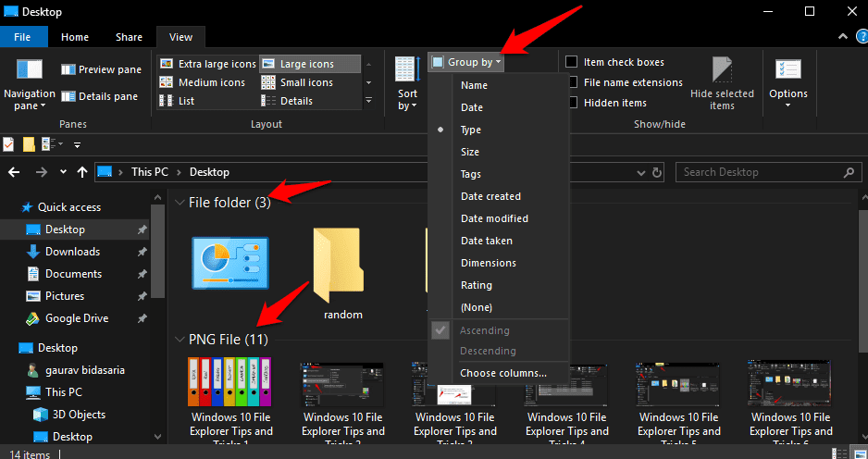Toggle the Details pane
This screenshot has height=459, width=868.
click(99, 96)
